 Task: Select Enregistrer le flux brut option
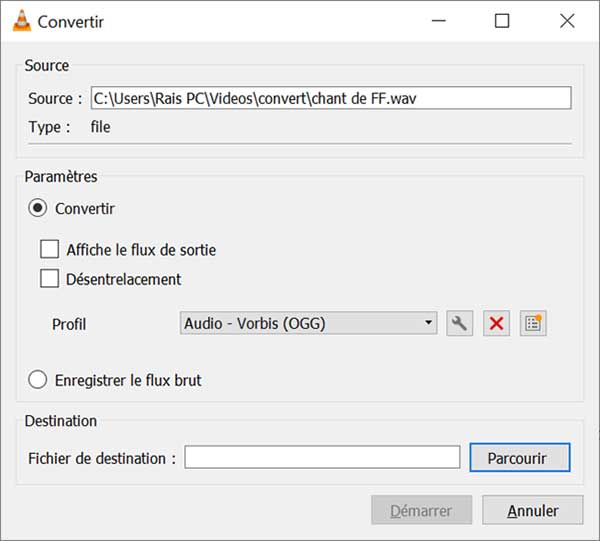pyautogui.click(x=38, y=380)
